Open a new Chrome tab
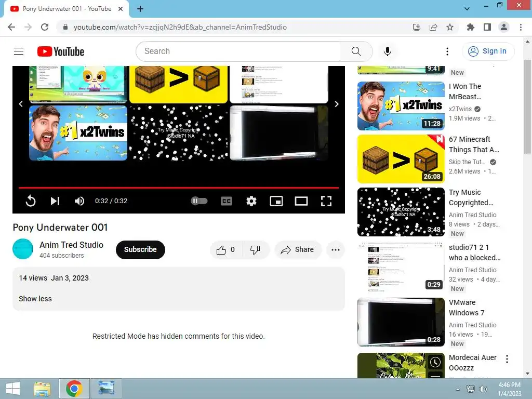The width and height of the screenshot is (532, 399). coord(140,9)
